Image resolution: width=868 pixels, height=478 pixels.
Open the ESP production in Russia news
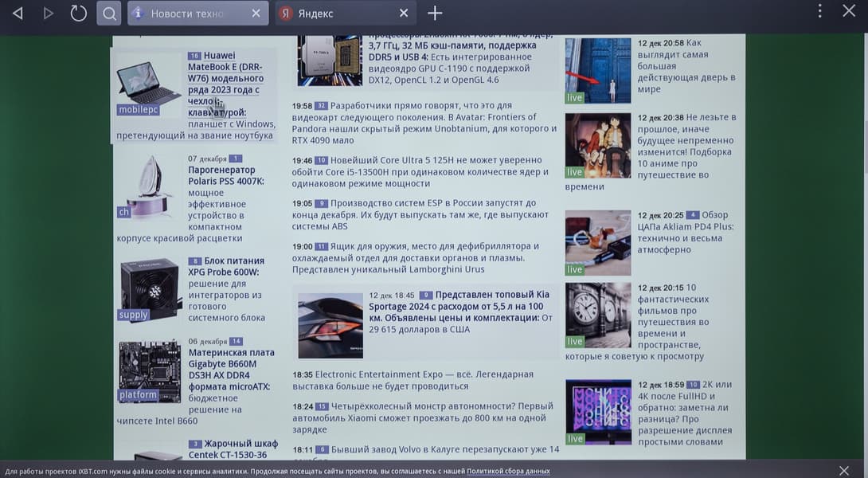coord(420,215)
